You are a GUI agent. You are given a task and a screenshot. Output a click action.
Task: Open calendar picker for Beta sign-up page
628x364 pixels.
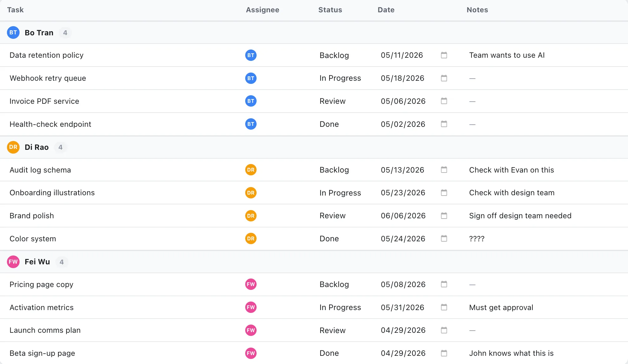[x=444, y=353]
